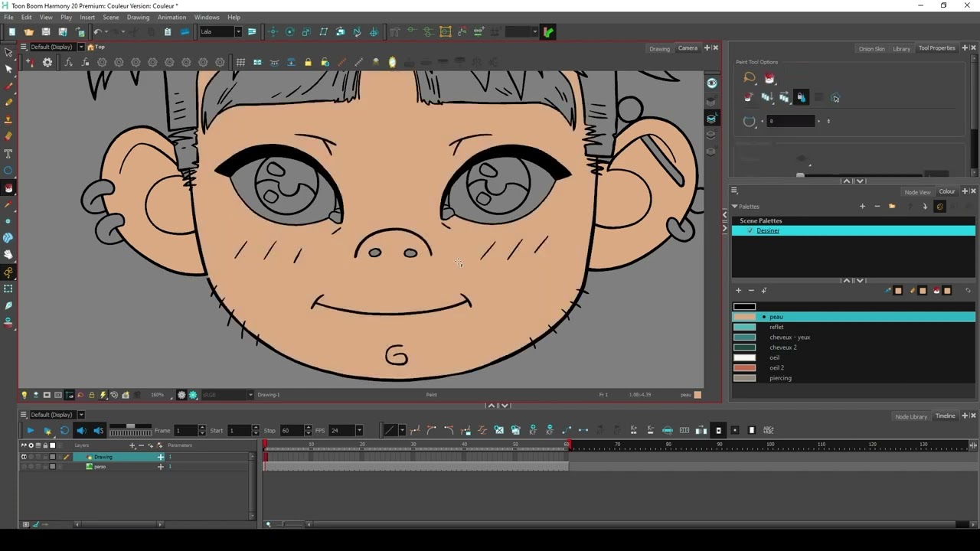Toggle the loop playback button
The width and height of the screenshot is (980, 551).
click(x=64, y=430)
